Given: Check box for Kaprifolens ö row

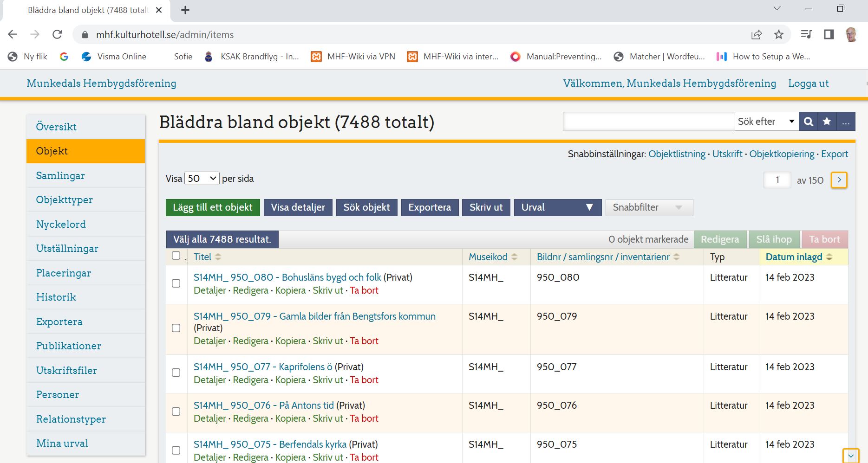Looking at the screenshot, I should (x=176, y=373).
